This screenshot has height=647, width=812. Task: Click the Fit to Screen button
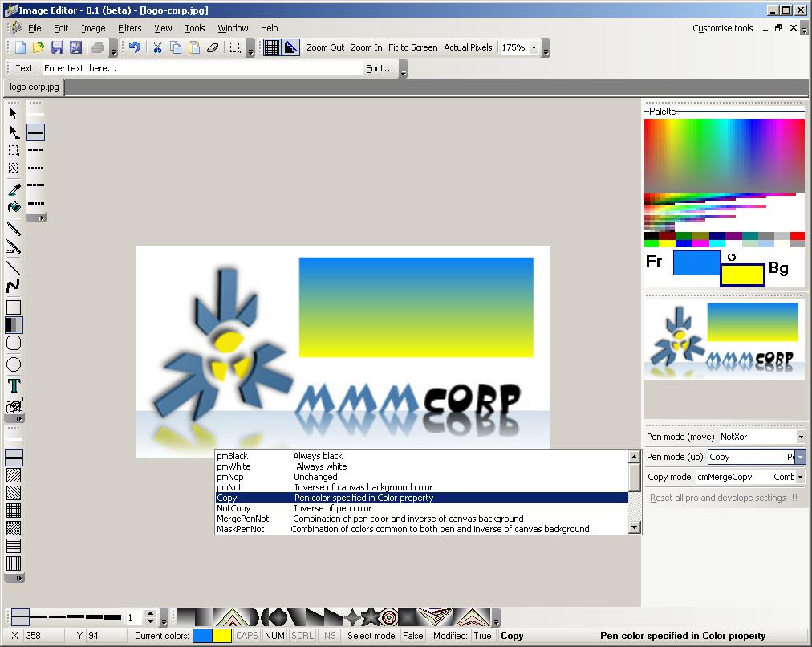(412, 47)
